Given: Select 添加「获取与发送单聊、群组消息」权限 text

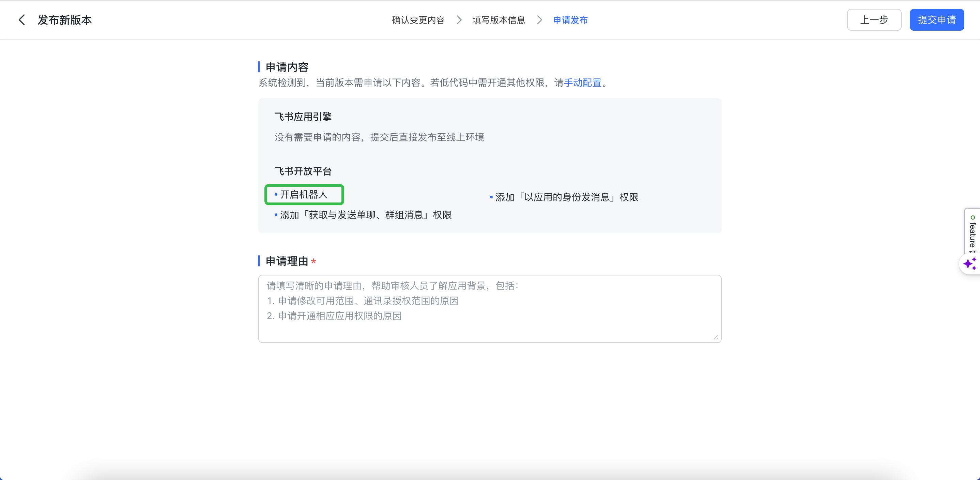Looking at the screenshot, I should [366, 215].
